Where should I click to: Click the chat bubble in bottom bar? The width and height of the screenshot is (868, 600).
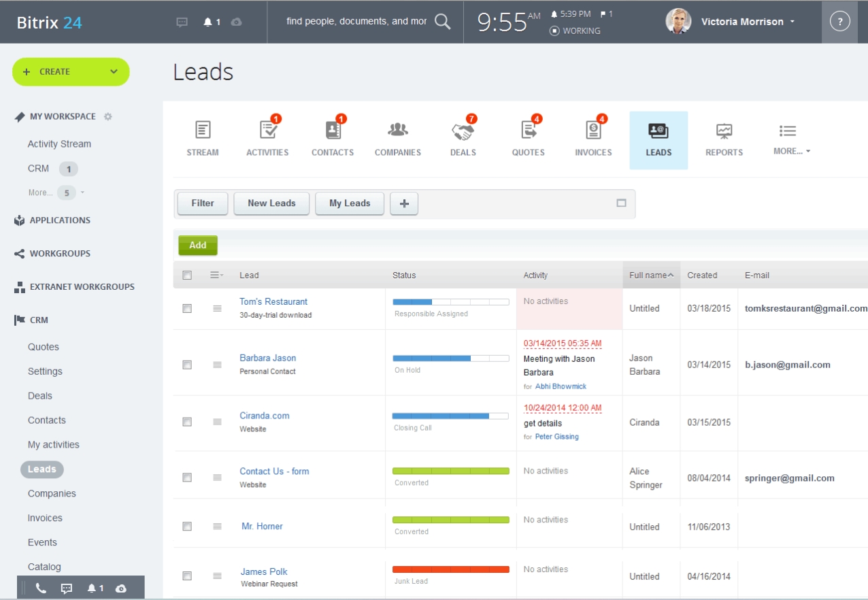pos(67,588)
